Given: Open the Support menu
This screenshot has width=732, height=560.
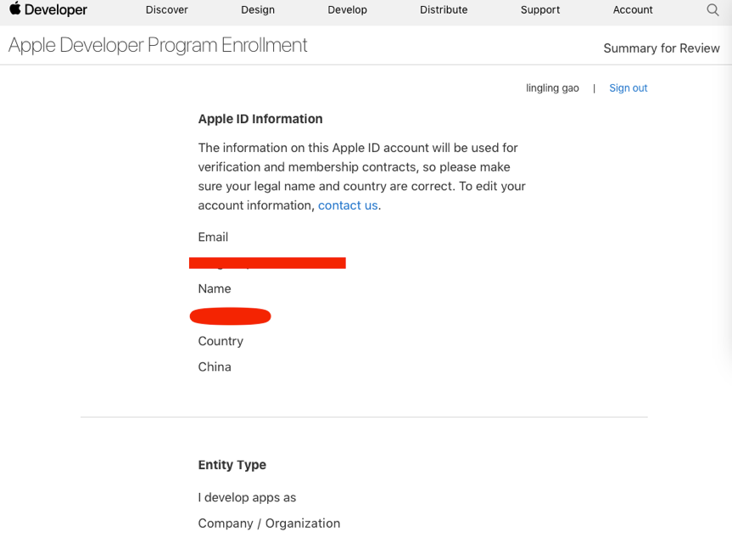Looking at the screenshot, I should pyautogui.click(x=540, y=10).
